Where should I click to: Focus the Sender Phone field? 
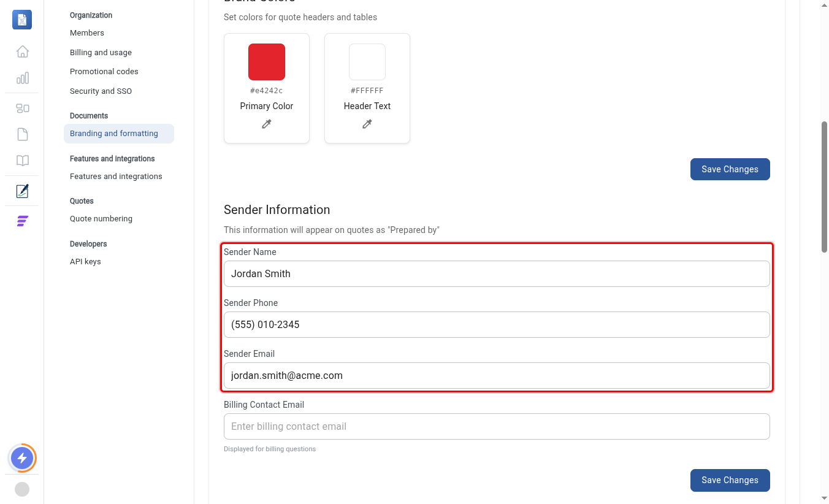497,324
